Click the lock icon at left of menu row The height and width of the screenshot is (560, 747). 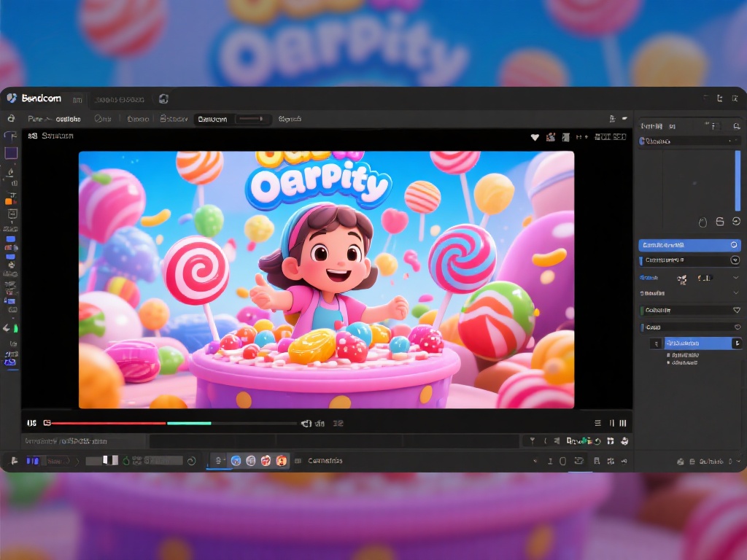[x=11, y=119]
